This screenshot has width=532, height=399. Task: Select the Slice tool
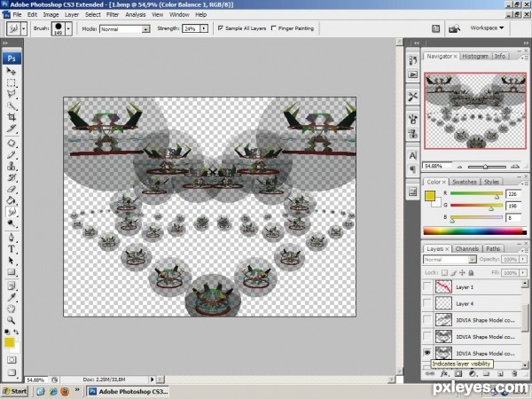tap(12, 129)
